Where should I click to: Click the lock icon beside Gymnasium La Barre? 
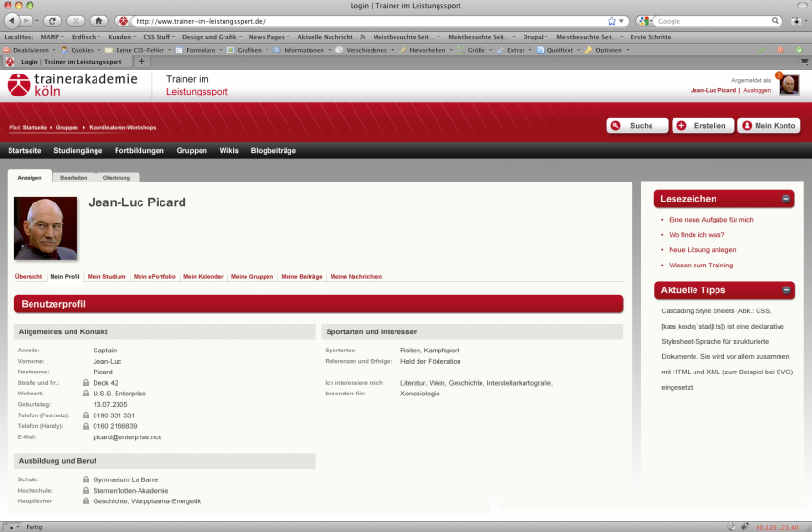pyautogui.click(x=86, y=479)
